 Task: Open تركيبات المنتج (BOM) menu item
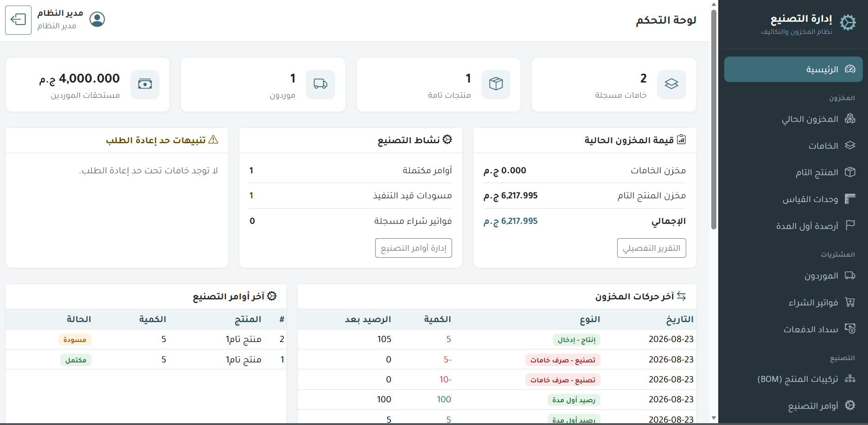tap(793, 379)
